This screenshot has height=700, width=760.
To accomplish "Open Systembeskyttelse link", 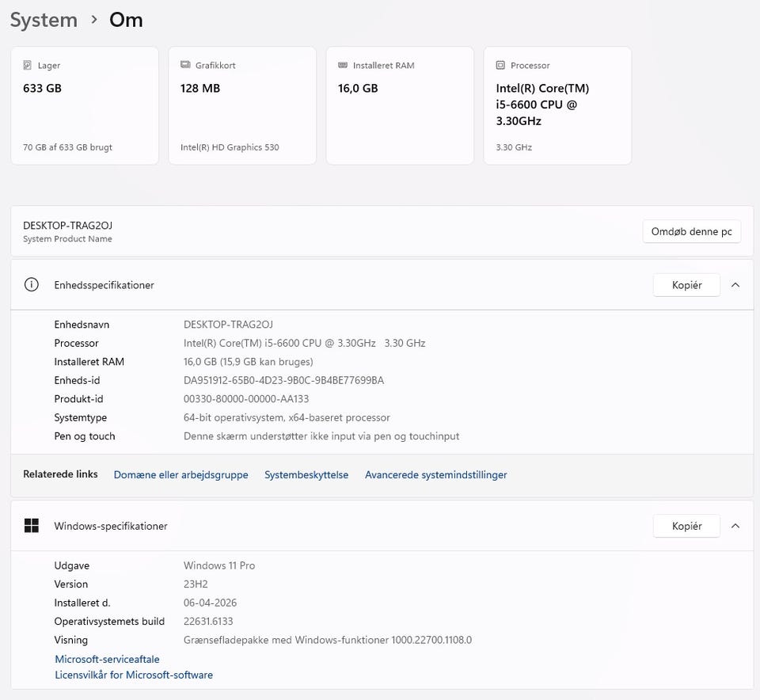I will tap(306, 475).
